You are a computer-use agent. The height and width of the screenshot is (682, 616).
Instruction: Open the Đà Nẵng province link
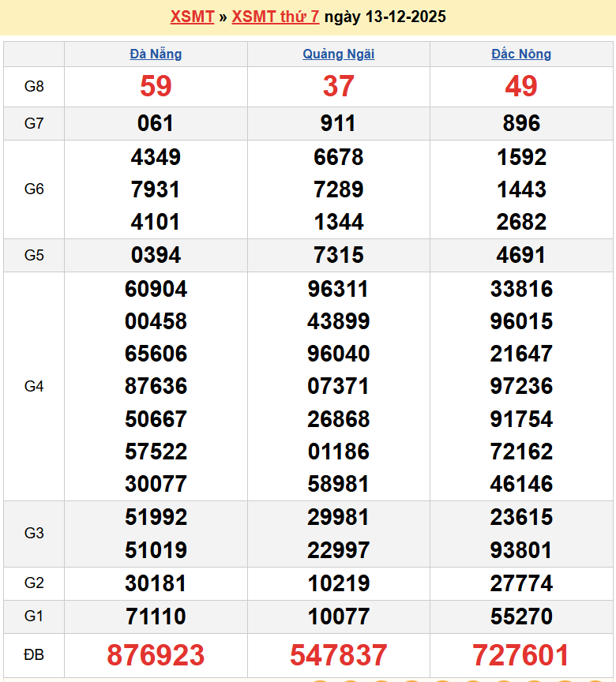coord(156,54)
